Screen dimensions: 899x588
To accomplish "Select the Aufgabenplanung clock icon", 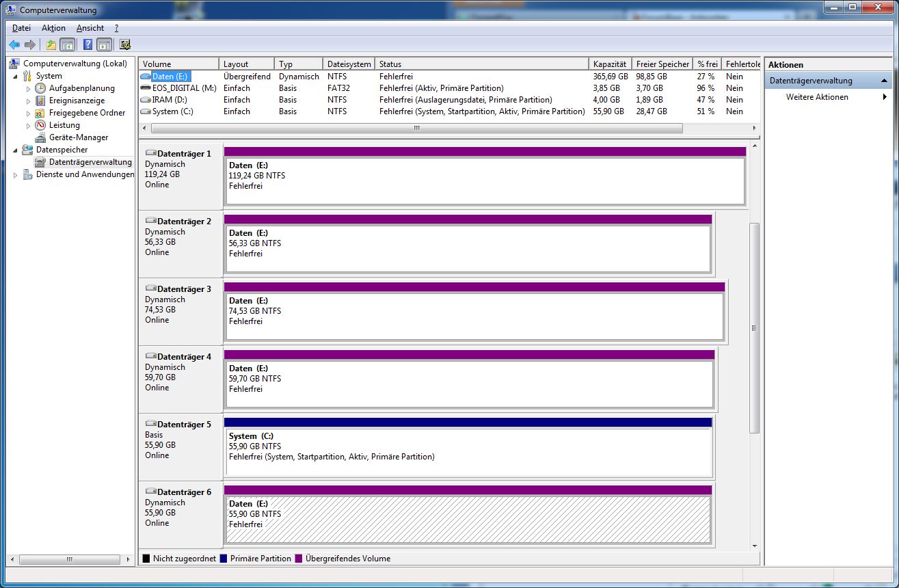I will coord(40,88).
